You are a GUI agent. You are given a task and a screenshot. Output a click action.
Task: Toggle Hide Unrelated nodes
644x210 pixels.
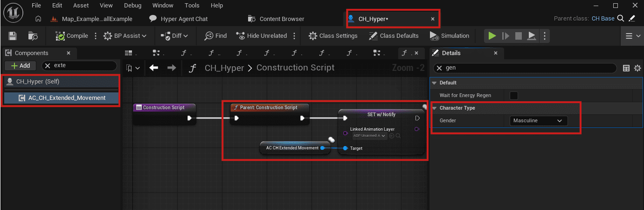tap(261, 36)
